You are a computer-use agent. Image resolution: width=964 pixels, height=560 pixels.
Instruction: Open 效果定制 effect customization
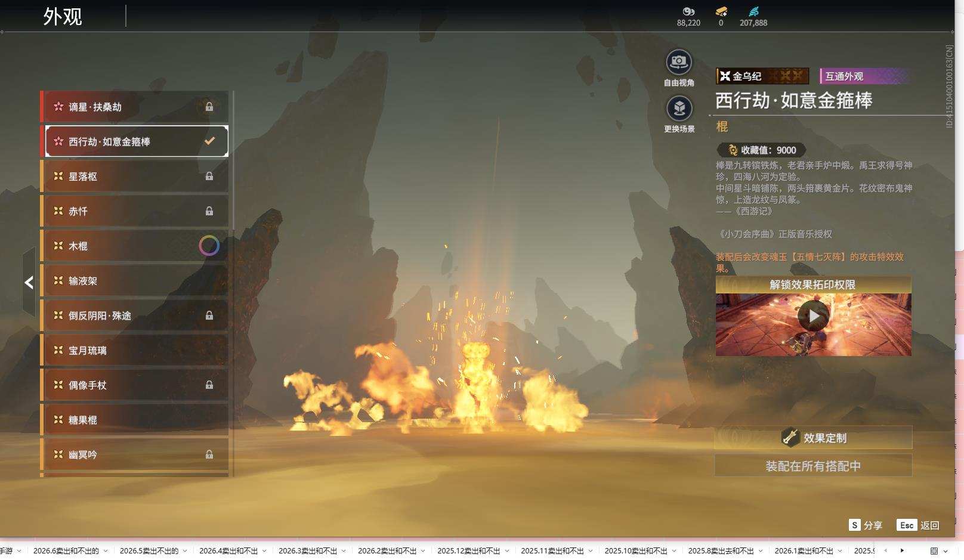pyautogui.click(x=814, y=438)
